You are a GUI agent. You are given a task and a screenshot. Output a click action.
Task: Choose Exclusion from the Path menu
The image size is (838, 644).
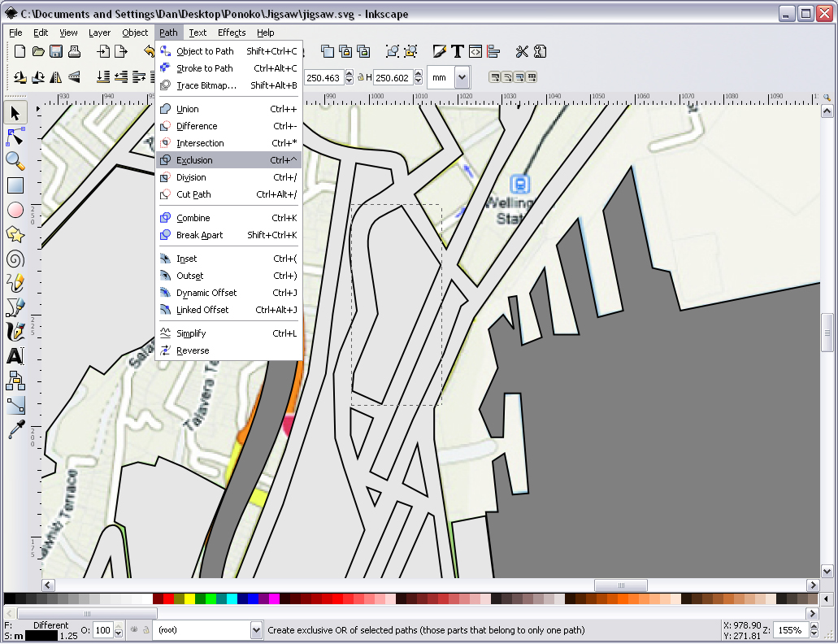point(194,160)
